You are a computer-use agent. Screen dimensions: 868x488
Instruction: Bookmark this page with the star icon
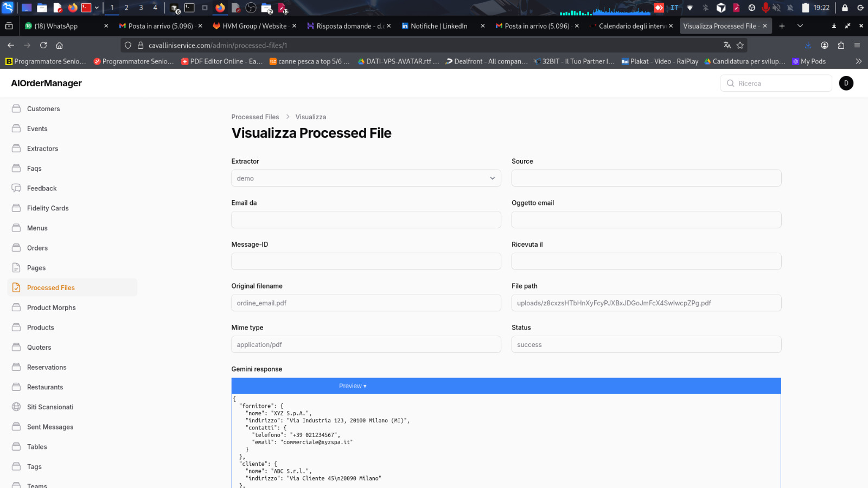[x=740, y=46]
